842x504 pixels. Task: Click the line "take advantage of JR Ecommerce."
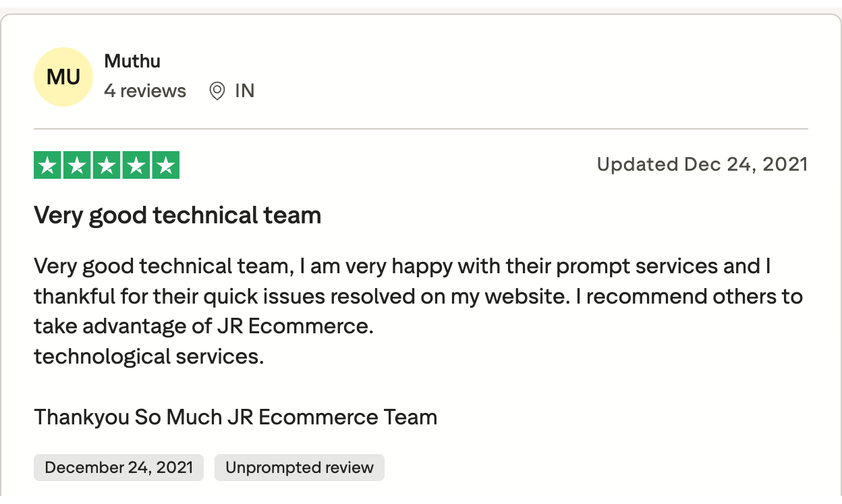[x=204, y=327]
